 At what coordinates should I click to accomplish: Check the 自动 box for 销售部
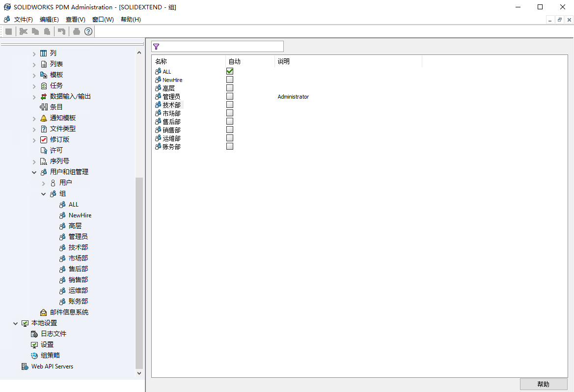coord(229,129)
